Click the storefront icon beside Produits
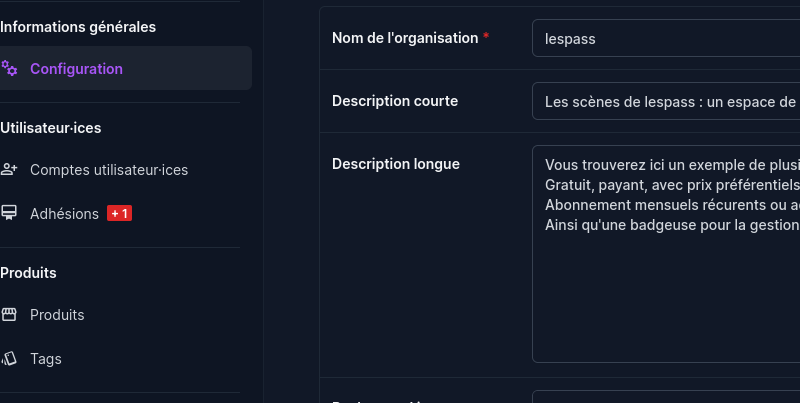The height and width of the screenshot is (403, 800). click(x=9, y=314)
